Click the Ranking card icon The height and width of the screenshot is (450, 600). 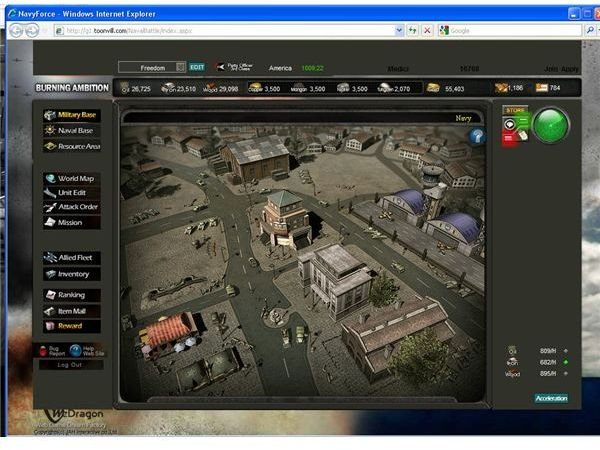(x=51, y=295)
